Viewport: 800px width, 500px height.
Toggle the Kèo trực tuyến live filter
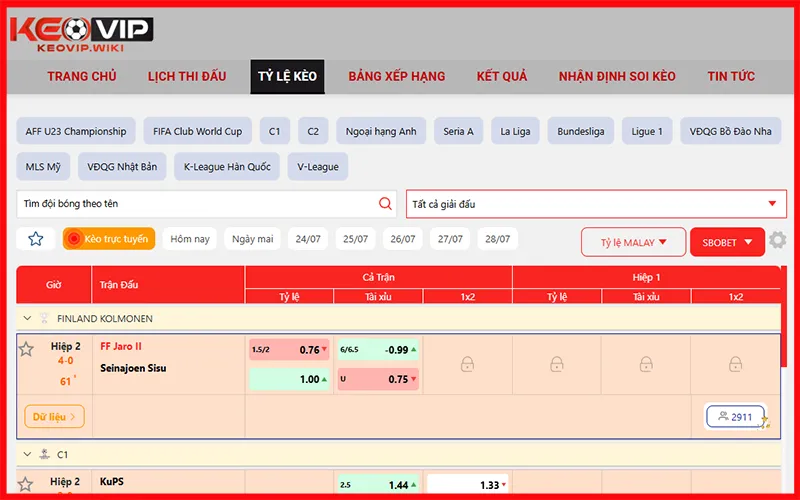point(109,239)
